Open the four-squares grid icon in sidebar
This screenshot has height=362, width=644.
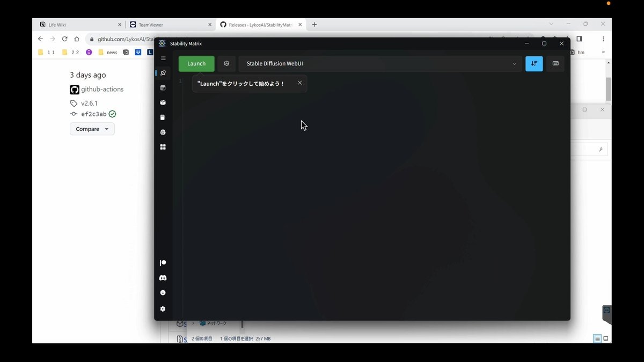coord(163,146)
